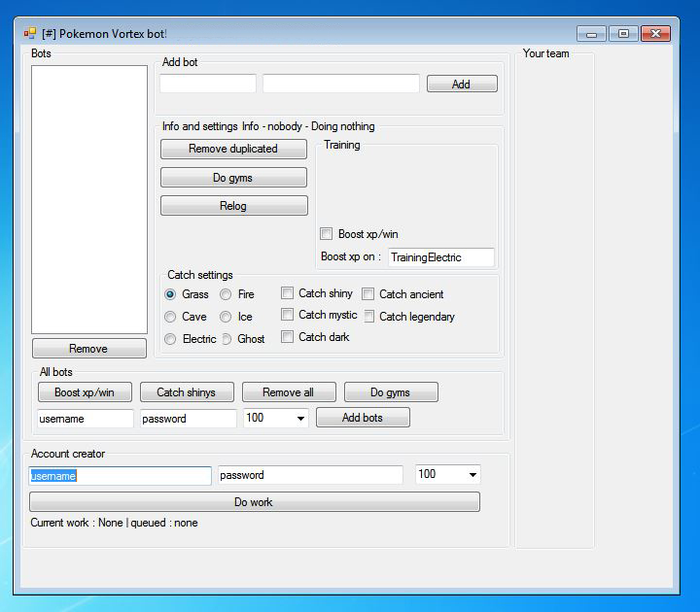Click Do gyms button in All bots
Screen dimensions: 700x612
coord(391,392)
